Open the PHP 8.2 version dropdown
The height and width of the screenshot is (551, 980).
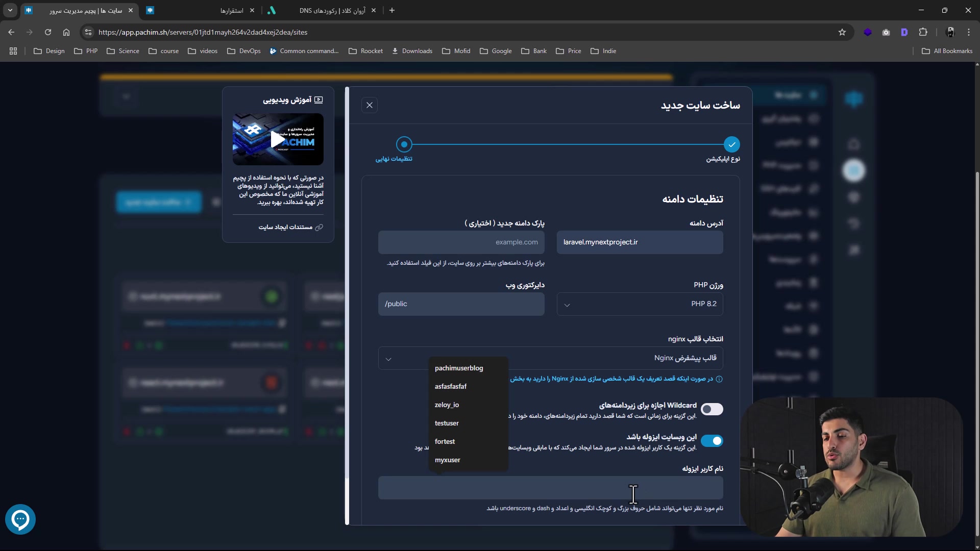click(x=640, y=304)
